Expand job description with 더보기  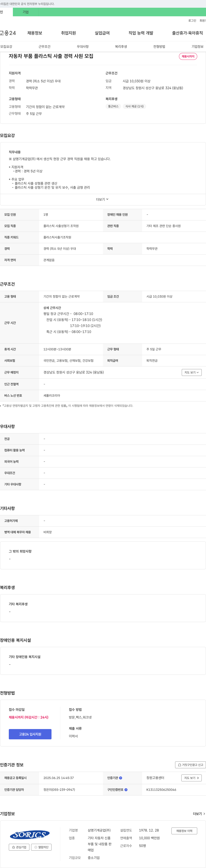point(103,199)
